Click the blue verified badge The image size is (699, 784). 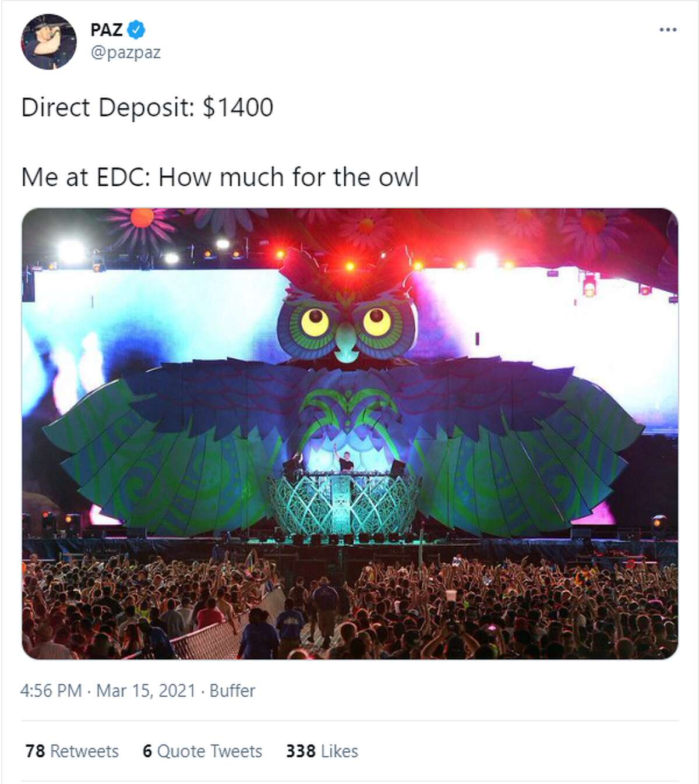[136, 29]
